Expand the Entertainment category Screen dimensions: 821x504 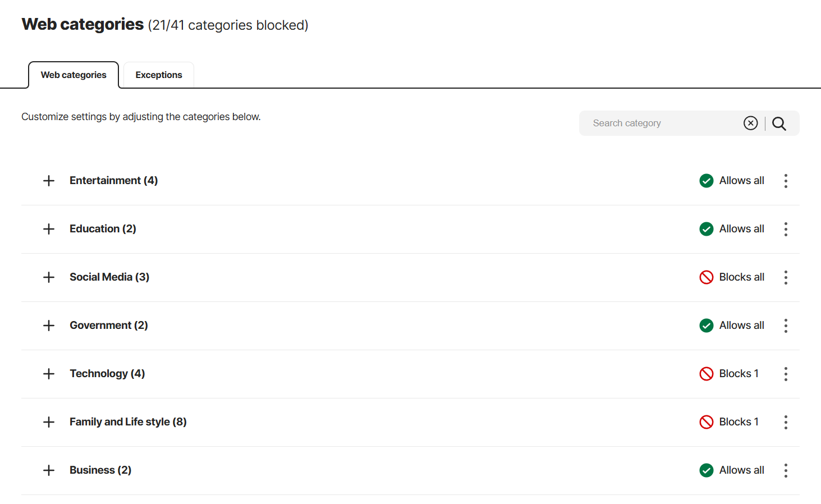pyautogui.click(x=49, y=180)
